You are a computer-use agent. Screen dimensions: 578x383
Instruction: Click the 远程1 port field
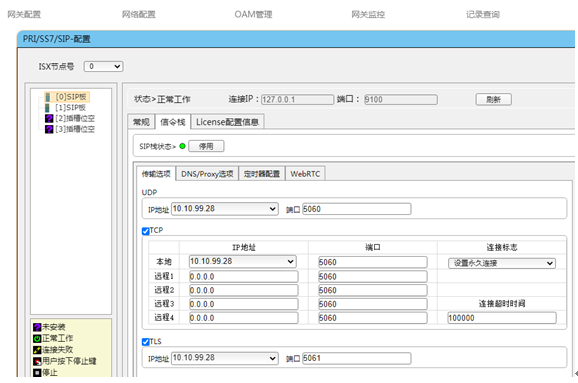[x=373, y=276]
